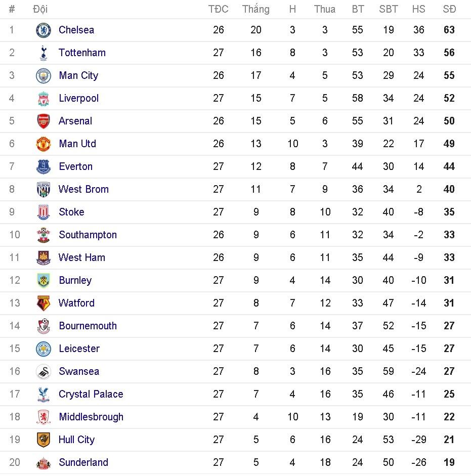Click the Đội team column header
The image size is (471, 476).
coord(40,9)
